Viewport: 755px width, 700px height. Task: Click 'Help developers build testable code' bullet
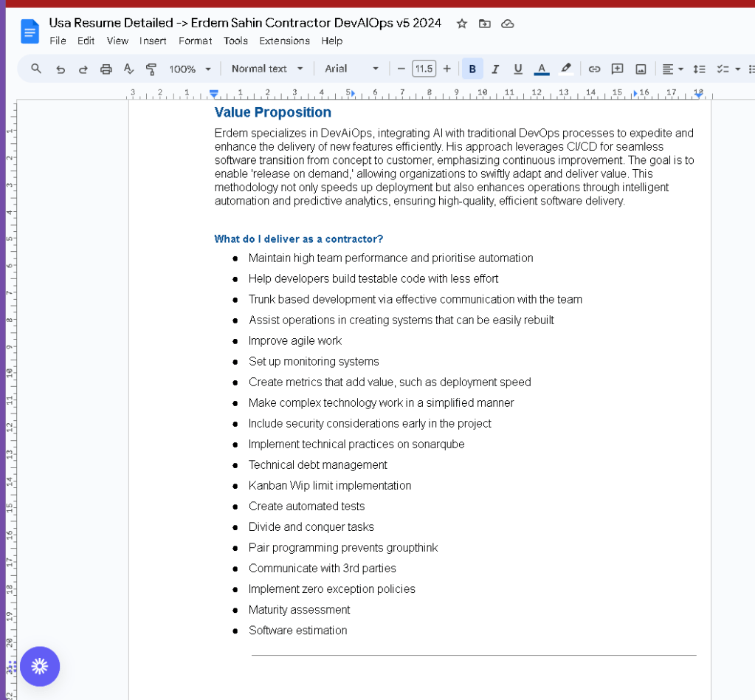tap(373, 279)
